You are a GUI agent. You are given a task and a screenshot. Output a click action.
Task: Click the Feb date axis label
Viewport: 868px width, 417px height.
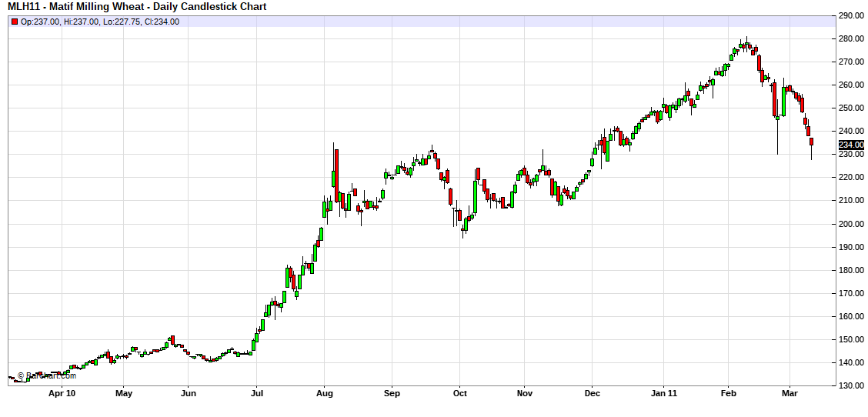tap(727, 393)
